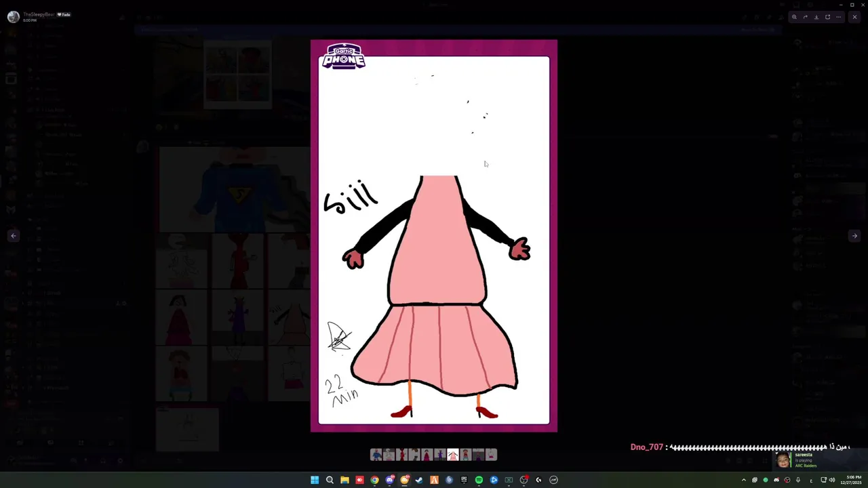Image resolution: width=868 pixels, height=488 pixels.
Task: Open the purple Discord taskbar icon
Action: click(x=389, y=480)
